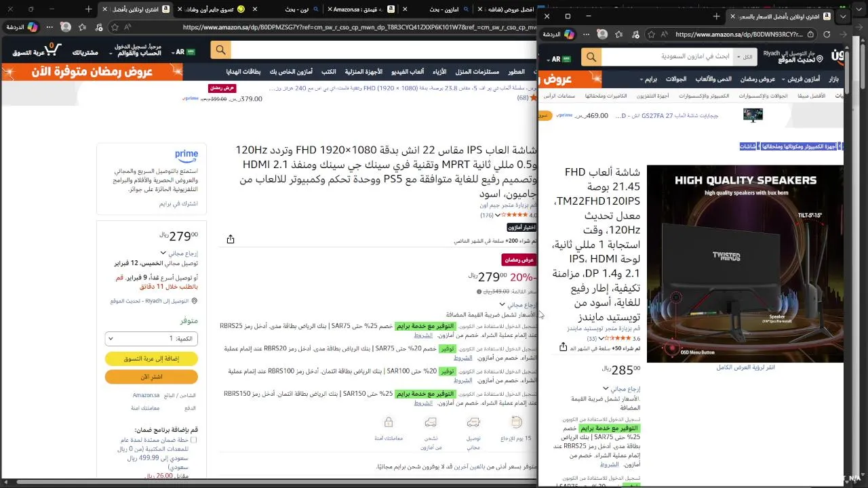Click the 15-day returns icon

tap(517, 422)
